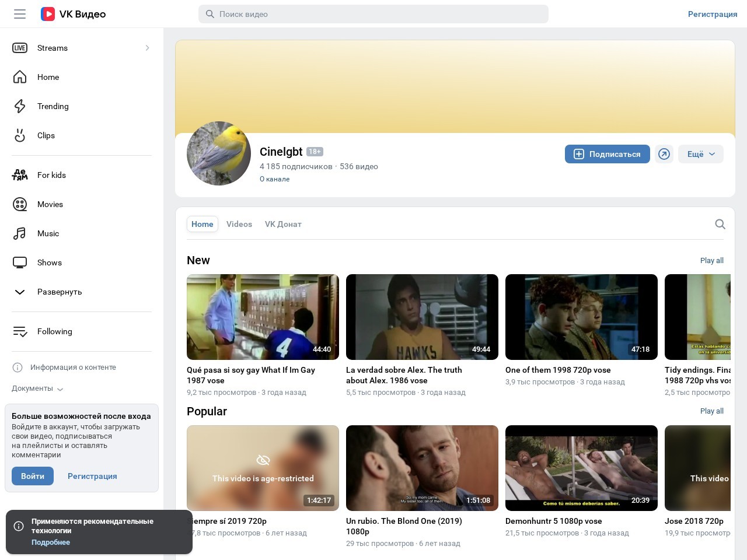Click the '4 185 подписчиков' subscriber count
The width and height of the screenshot is (747, 560).
[x=296, y=166]
